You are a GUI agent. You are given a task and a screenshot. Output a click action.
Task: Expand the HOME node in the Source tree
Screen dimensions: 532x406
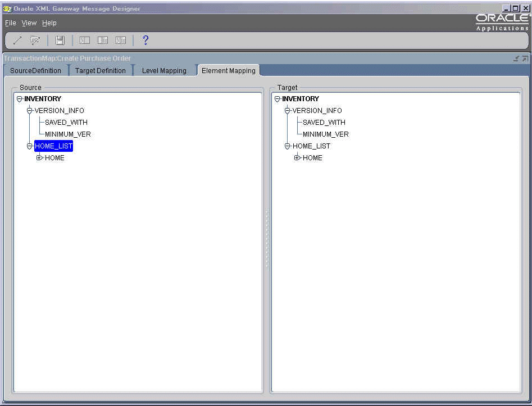click(x=39, y=157)
